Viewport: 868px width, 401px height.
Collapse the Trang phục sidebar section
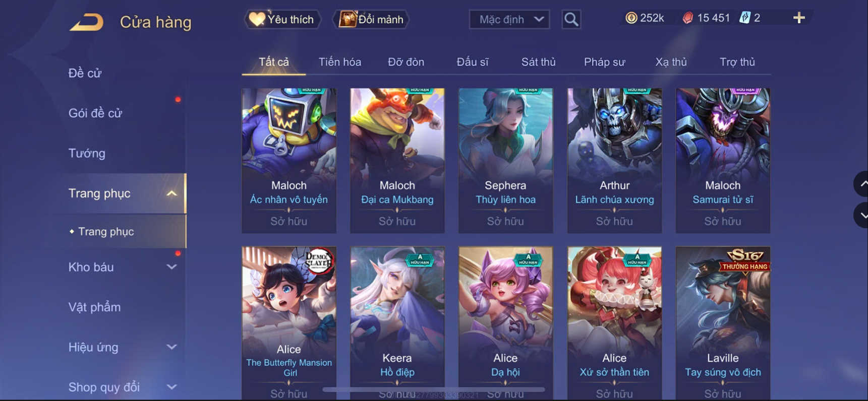(171, 193)
